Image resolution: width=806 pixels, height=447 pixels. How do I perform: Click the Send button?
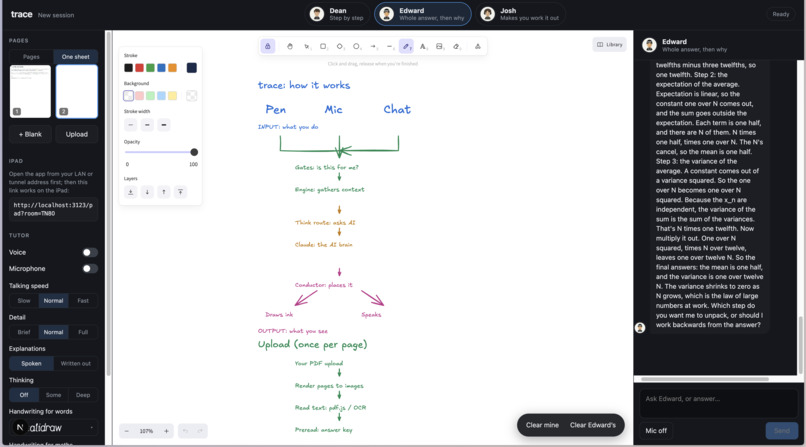pyautogui.click(x=782, y=431)
